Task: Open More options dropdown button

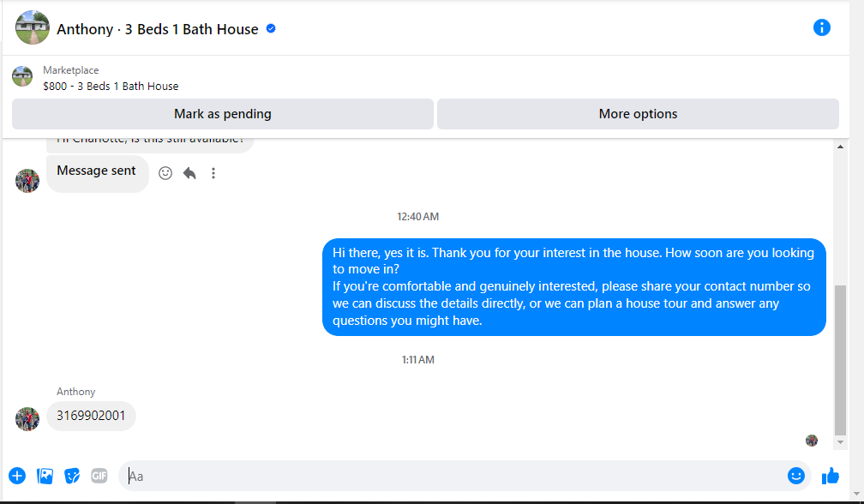Action: click(x=638, y=114)
